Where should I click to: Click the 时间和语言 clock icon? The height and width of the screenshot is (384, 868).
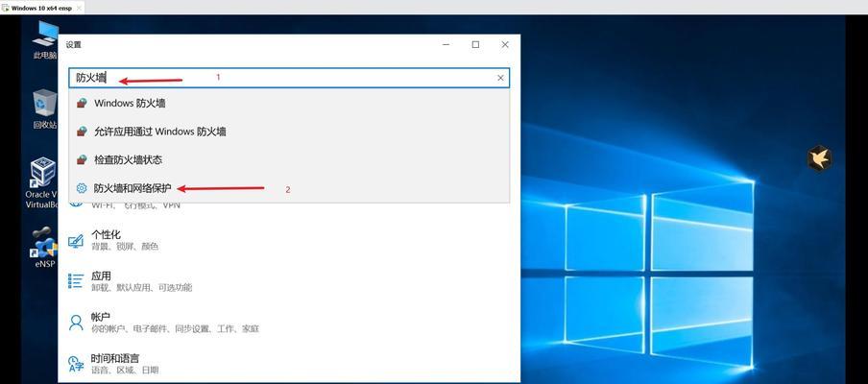(x=75, y=364)
